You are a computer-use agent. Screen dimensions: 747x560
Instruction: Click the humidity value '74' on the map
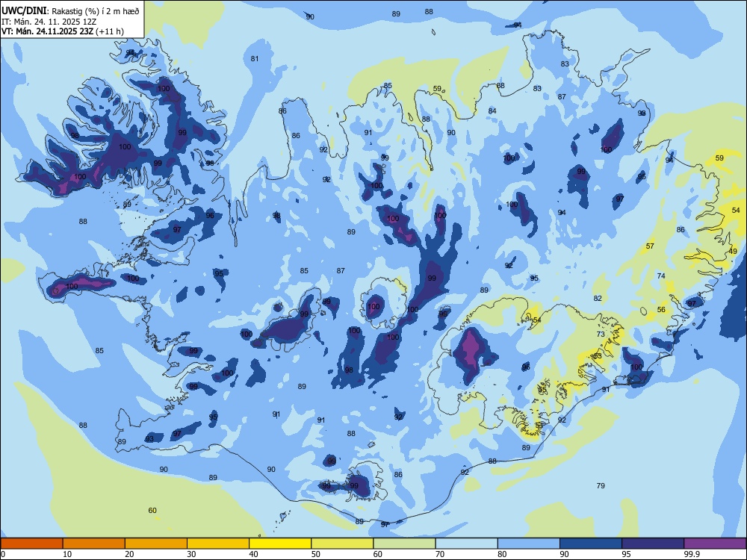(661, 276)
